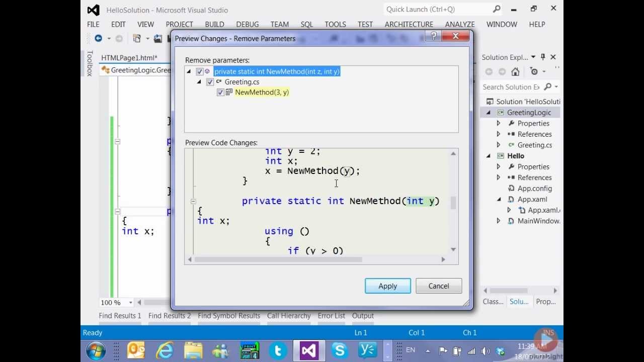
Task: Click the App.config file icon
Action: [511, 189]
